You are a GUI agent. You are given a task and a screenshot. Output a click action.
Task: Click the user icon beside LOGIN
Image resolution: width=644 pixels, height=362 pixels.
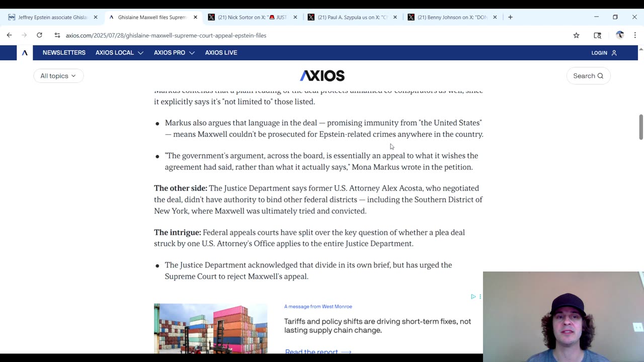coord(614,53)
